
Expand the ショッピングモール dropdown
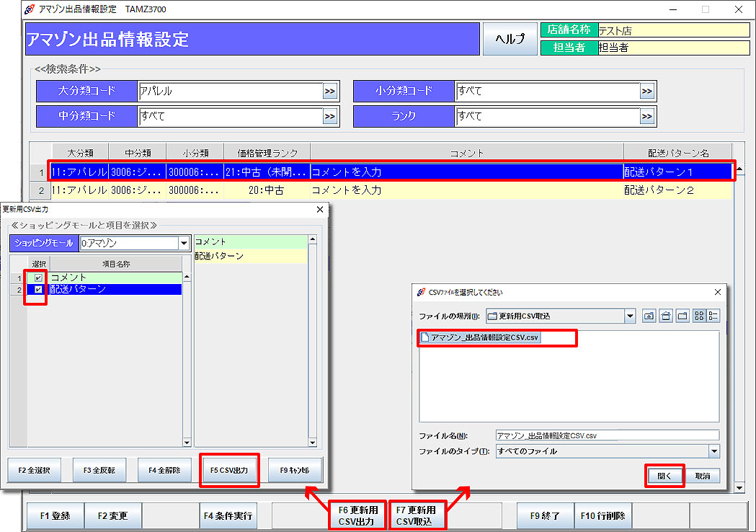[184, 243]
